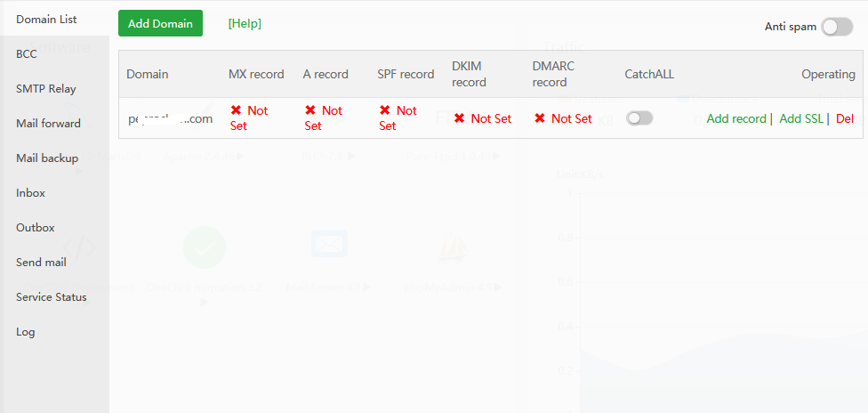Click the DMARC record column header
868x413 pixels.
553,74
